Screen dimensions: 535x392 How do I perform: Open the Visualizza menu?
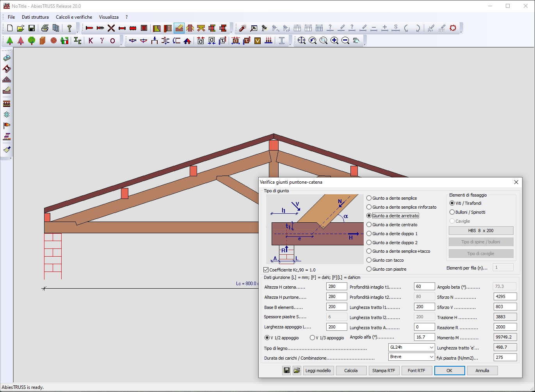click(x=109, y=17)
